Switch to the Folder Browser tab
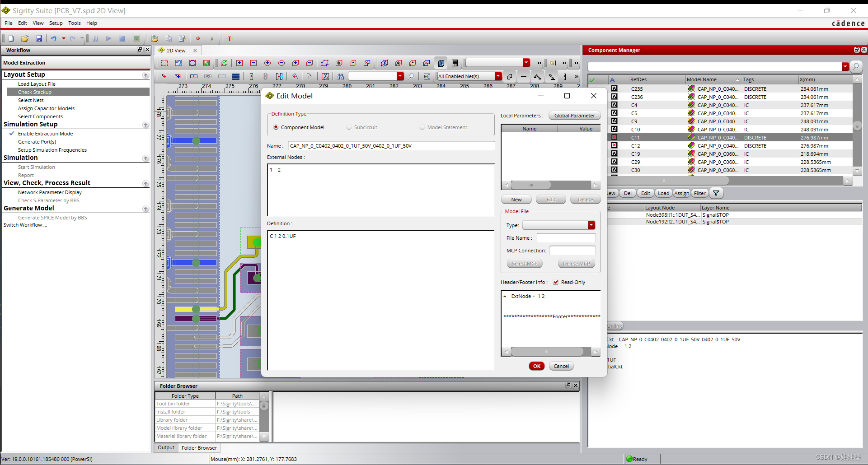The width and height of the screenshot is (868, 465). (x=199, y=448)
